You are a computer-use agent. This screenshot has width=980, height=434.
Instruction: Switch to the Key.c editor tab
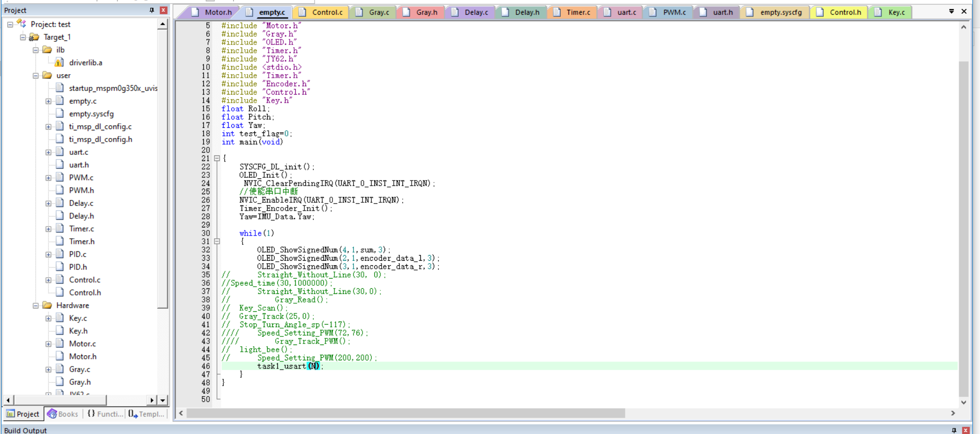click(x=891, y=12)
